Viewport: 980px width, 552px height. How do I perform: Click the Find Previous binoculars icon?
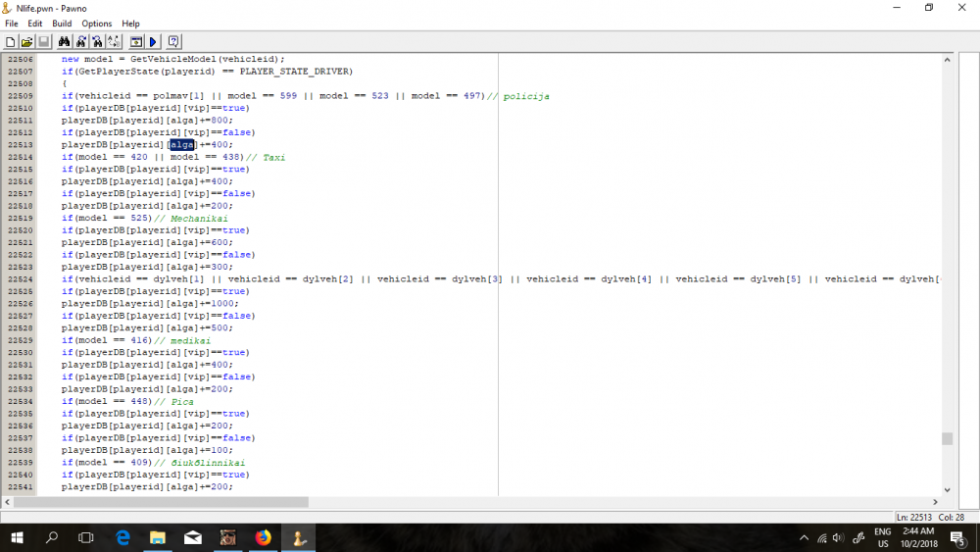(97, 42)
